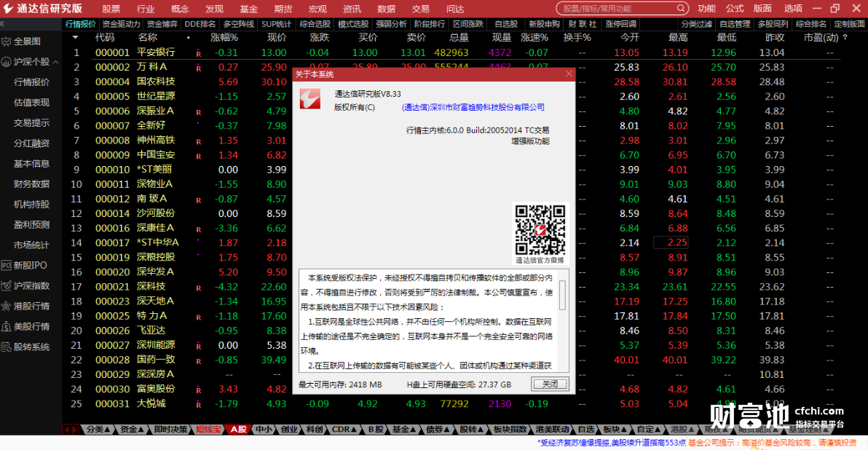868x450 pixels.
Task: Click the R marker beside 深科技
Action: (x=198, y=288)
